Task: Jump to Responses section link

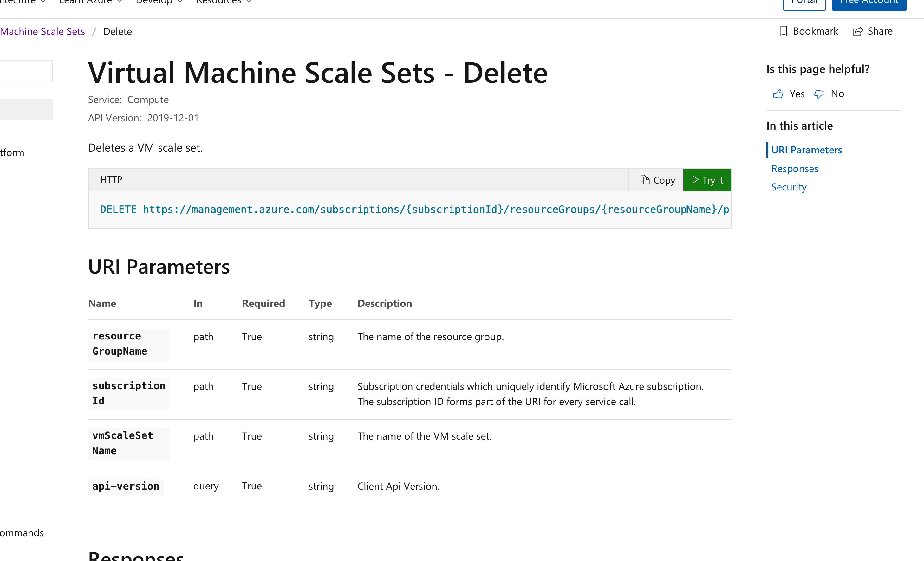Action: (x=795, y=169)
